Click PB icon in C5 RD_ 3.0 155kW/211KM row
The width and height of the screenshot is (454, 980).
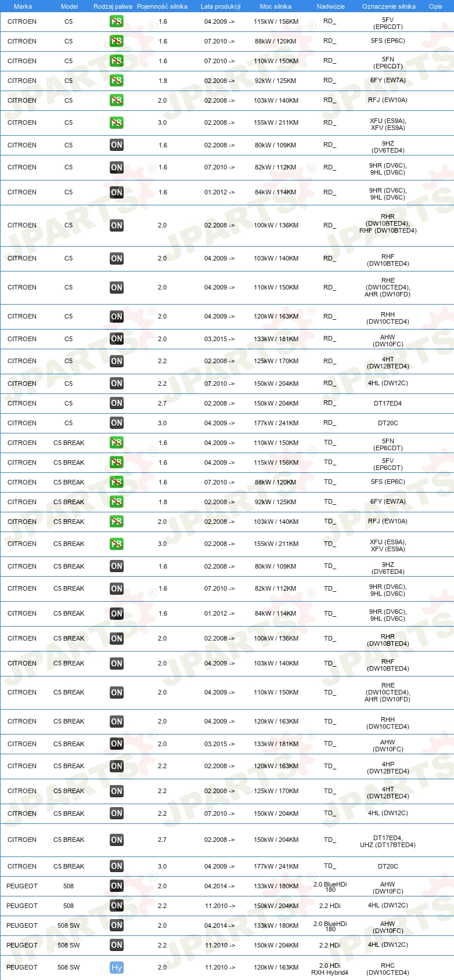pyautogui.click(x=117, y=123)
